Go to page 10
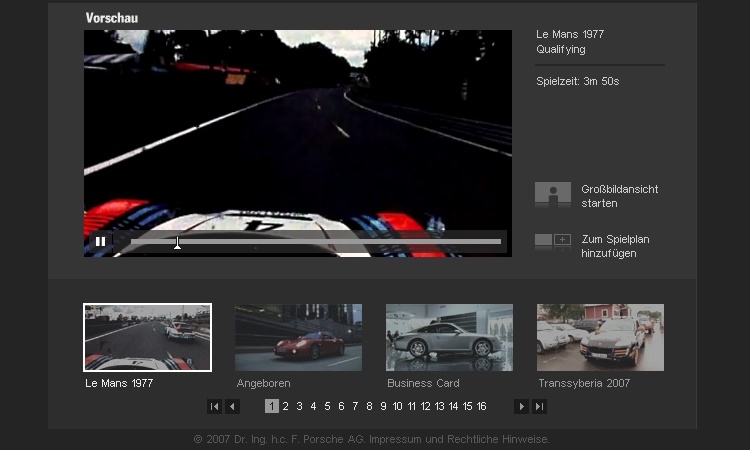Image resolution: width=750 pixels, height=450 pixels. click(397, 406)
